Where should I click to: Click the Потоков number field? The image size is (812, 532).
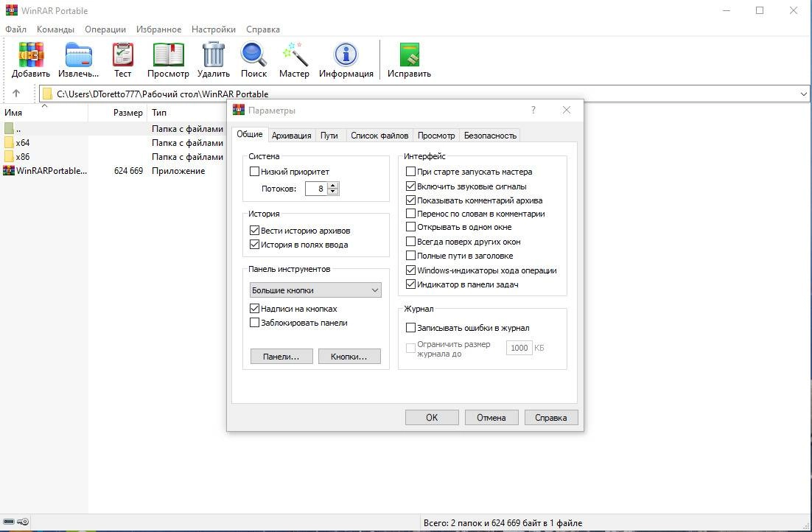click(316, 189)
